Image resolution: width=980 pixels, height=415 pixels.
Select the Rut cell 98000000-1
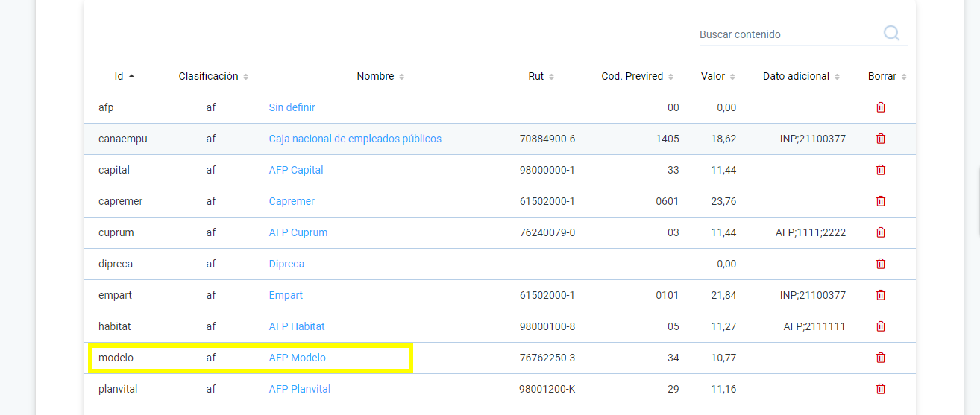tap(547, 170)
